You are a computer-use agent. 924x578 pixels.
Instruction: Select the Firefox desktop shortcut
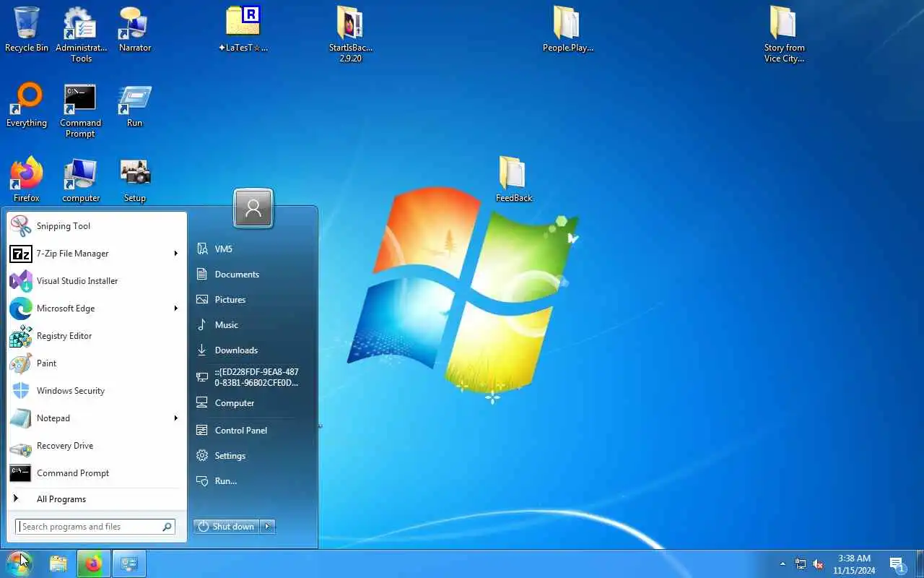click(27, 180)
